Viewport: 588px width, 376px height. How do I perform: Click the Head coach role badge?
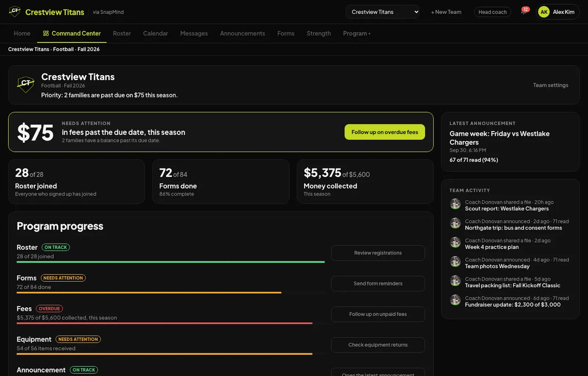tap(492, 12)
